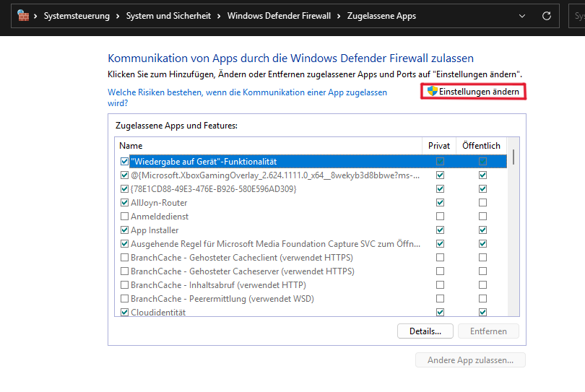Go to Systemsteuerung breadcrumb

(77, 16)
